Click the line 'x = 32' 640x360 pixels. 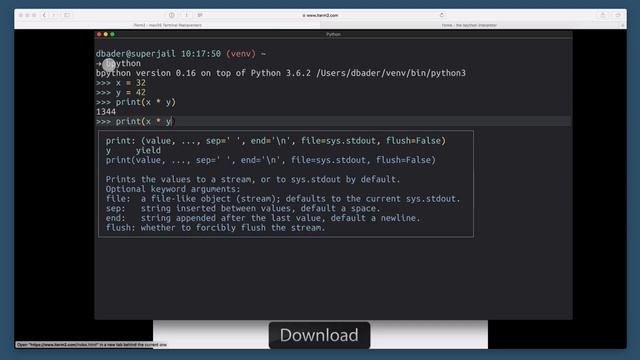(121, 83)
